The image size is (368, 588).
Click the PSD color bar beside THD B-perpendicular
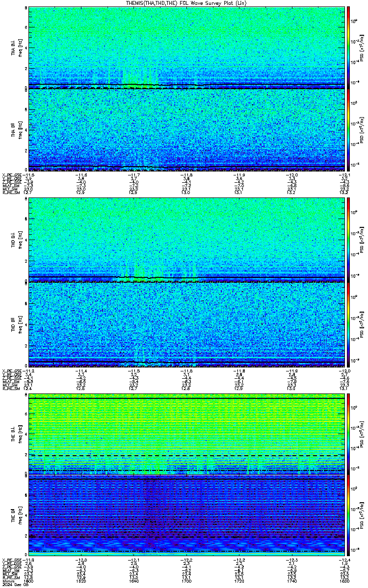pyautogui.click(x=348, y=240)
